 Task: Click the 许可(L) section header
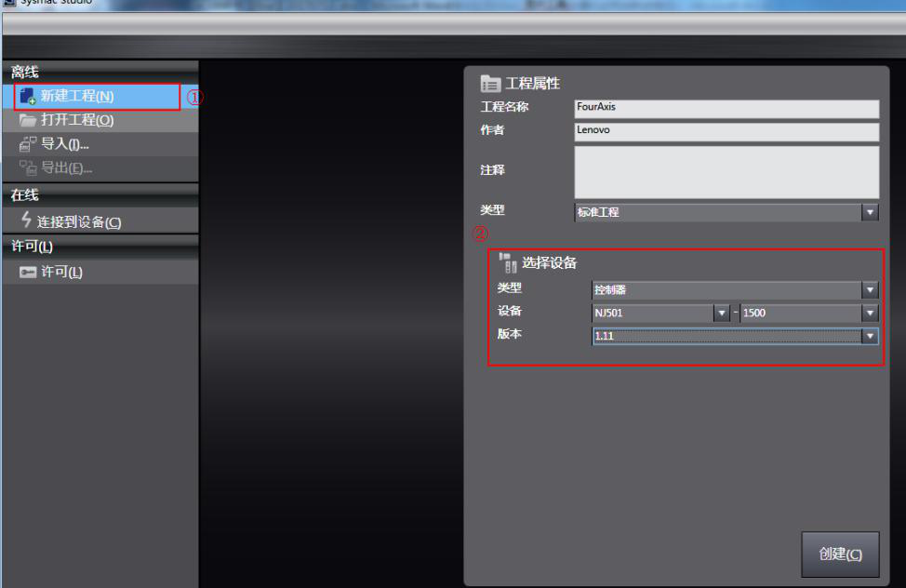[100, 247]
